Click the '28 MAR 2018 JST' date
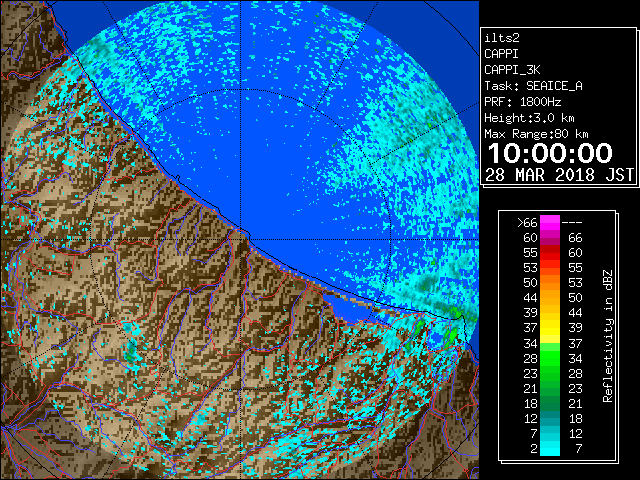This screenshot has width=640, height=480. point(560,175)
